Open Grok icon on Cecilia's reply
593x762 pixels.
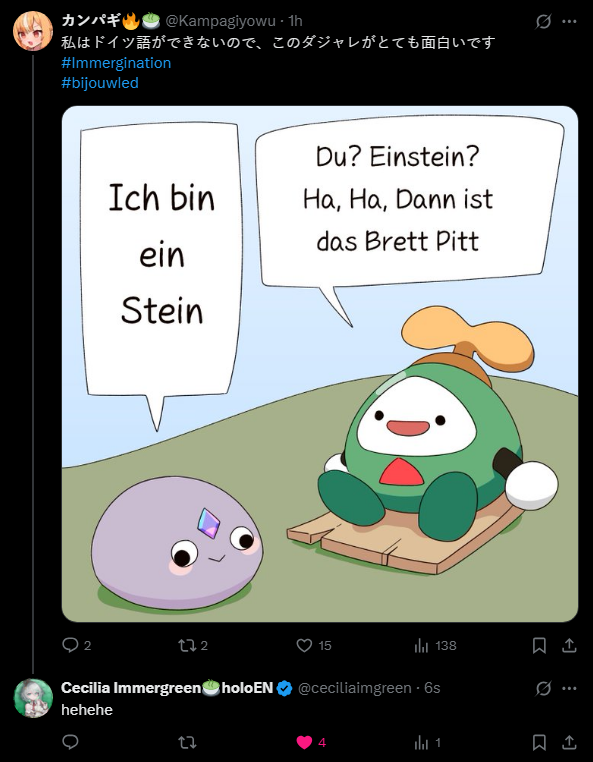click(x=543, y=688)
